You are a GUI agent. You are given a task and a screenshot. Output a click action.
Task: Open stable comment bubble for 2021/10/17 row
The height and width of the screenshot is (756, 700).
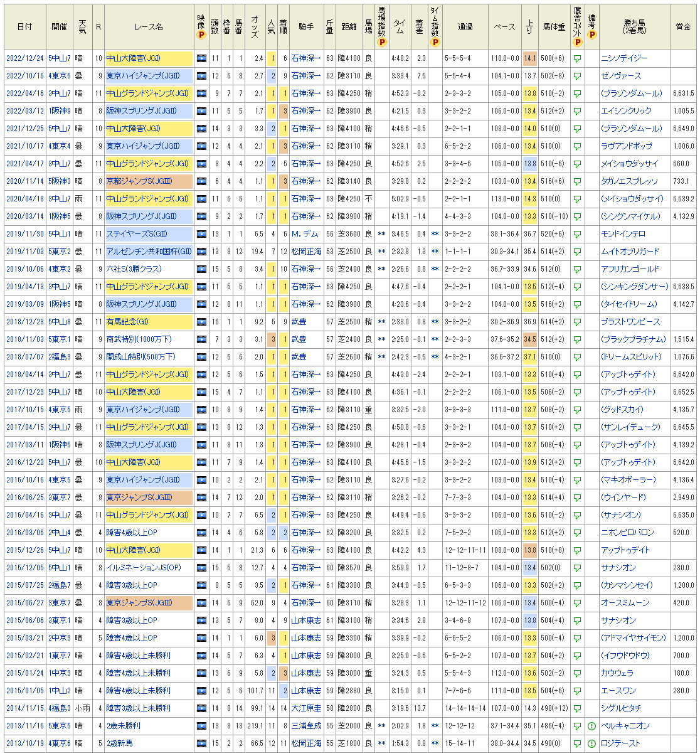(577, 146)
